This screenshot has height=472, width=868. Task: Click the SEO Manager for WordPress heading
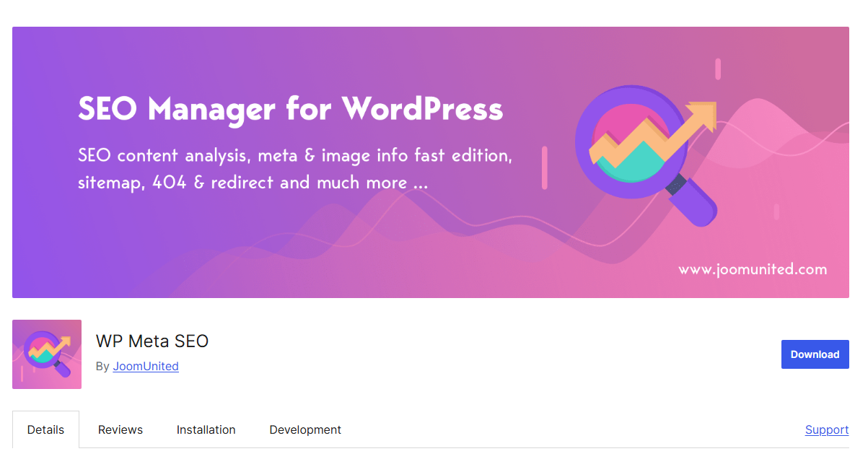pyautogui.click(x=290, y=109)
